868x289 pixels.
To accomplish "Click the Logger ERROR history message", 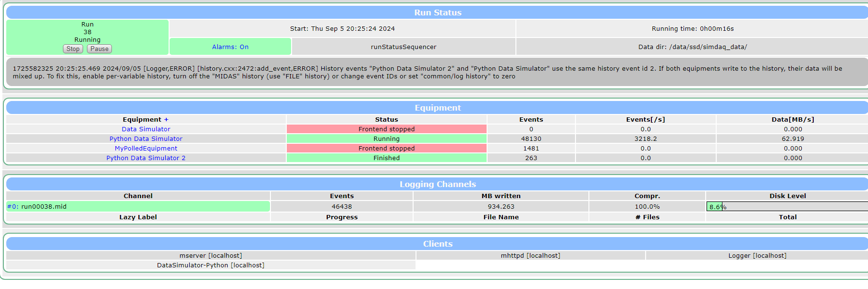I will click(437, 72).
